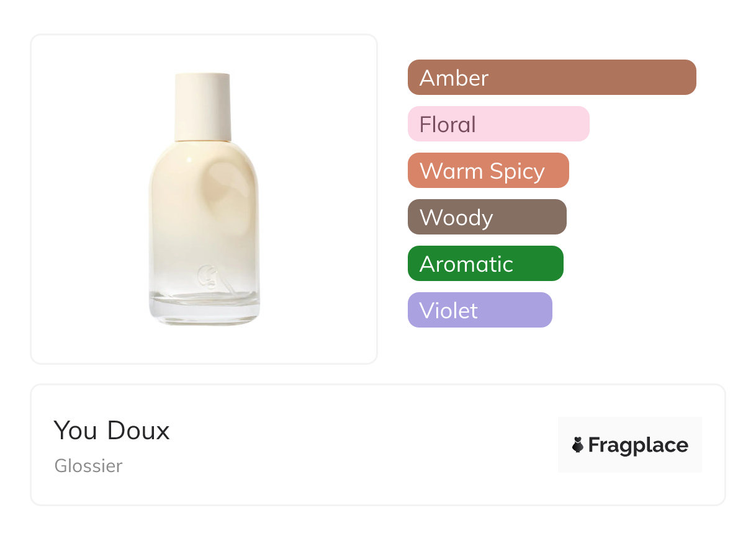Open the You Doux bottle image
This screenshot has height=536, width=756.
(x=204, y=205)
